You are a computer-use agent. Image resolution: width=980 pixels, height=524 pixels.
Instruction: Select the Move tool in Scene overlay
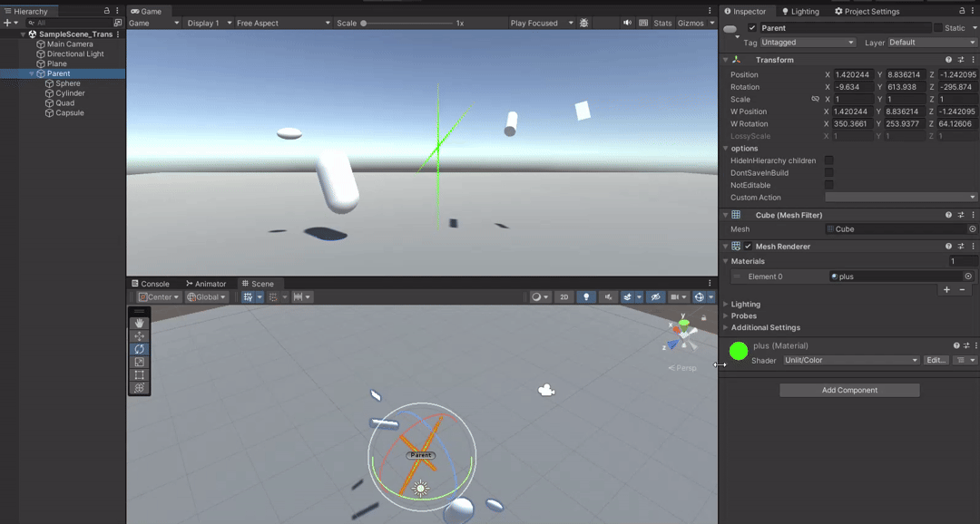click(139, 336)
